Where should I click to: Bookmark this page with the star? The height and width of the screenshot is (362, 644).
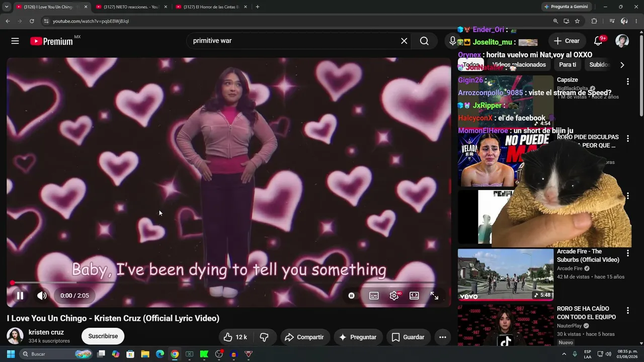578,21
